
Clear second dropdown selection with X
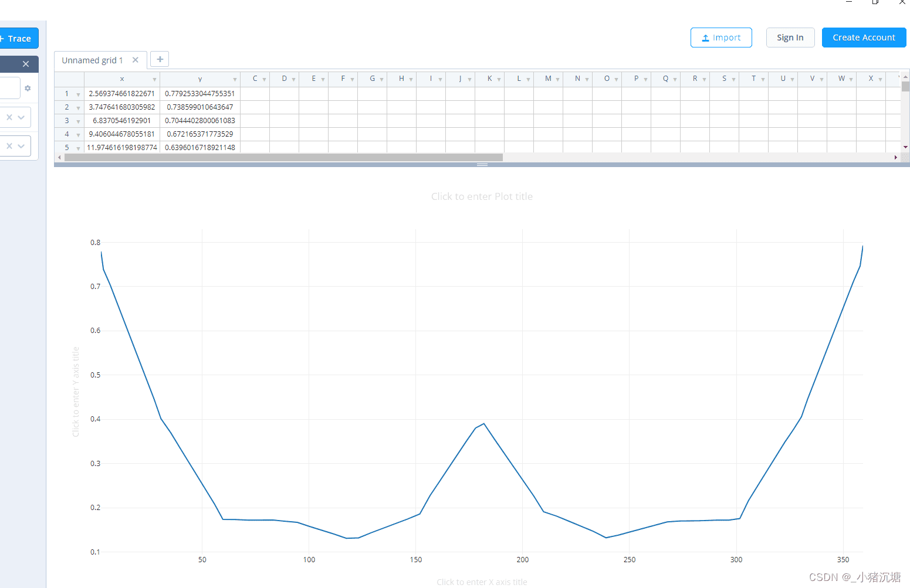pyautogui.click(x=9, y=146)
